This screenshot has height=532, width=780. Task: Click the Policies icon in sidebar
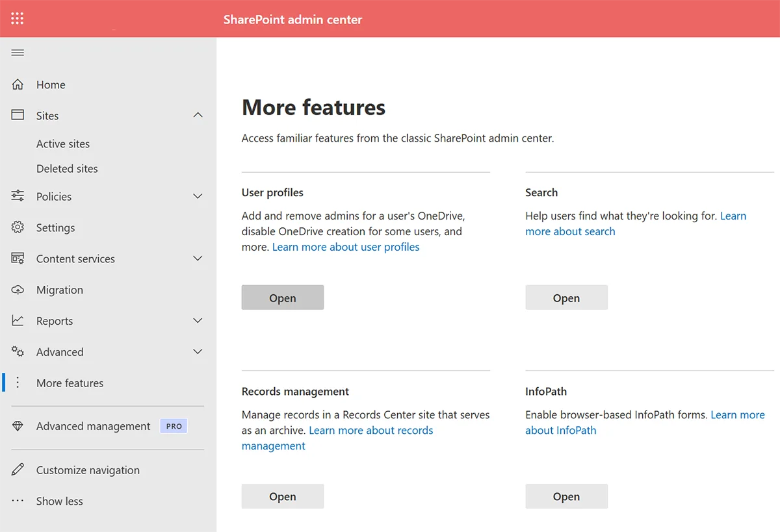16,196
